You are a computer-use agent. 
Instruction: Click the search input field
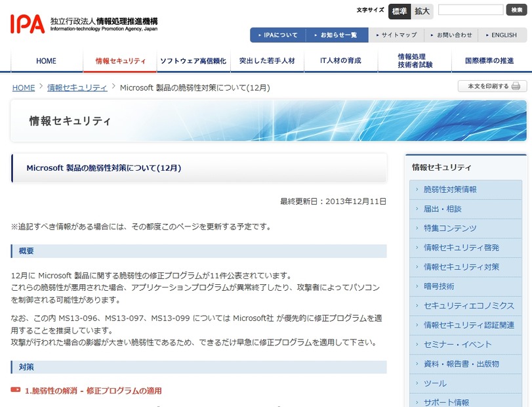point(470,10)
